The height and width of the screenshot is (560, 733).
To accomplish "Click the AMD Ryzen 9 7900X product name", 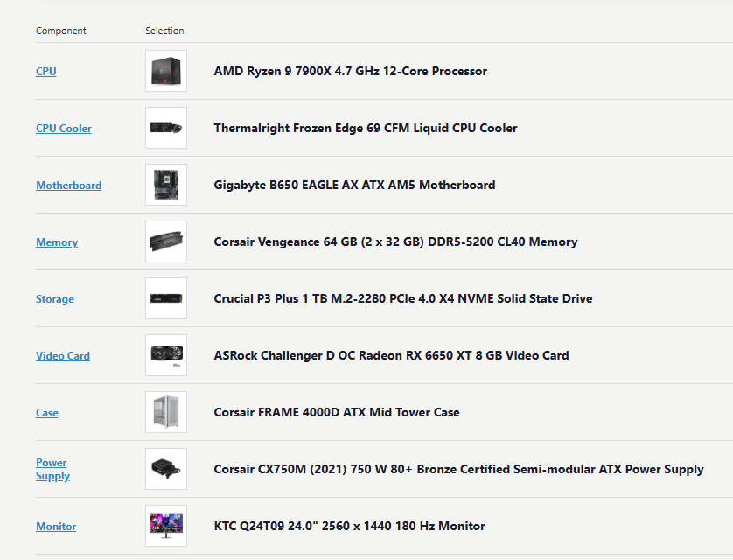I will [350, 71].
